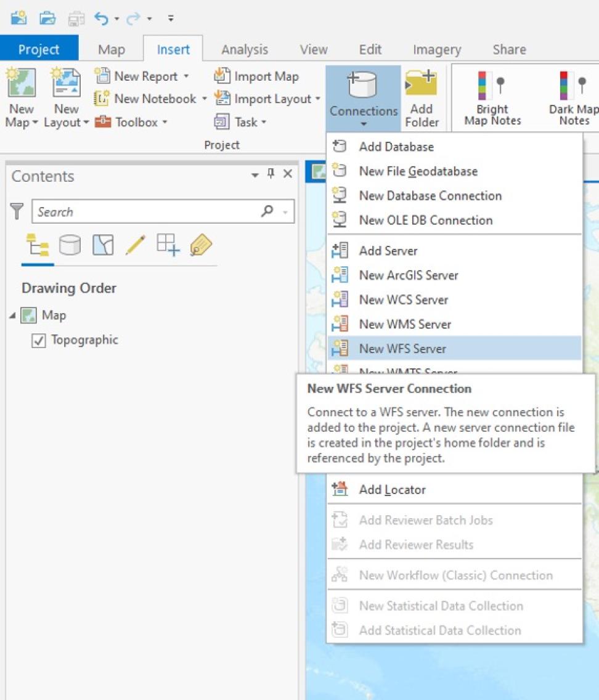Select Add Locator menu item
Screen dimensions: 599x700
click(x=454, y=489)
